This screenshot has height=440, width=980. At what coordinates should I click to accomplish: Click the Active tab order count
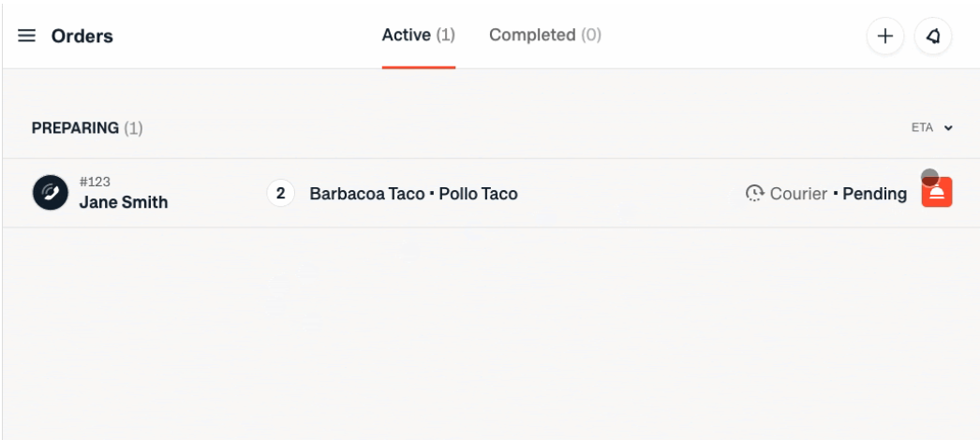pyautogui.click(x=445, y=36)
